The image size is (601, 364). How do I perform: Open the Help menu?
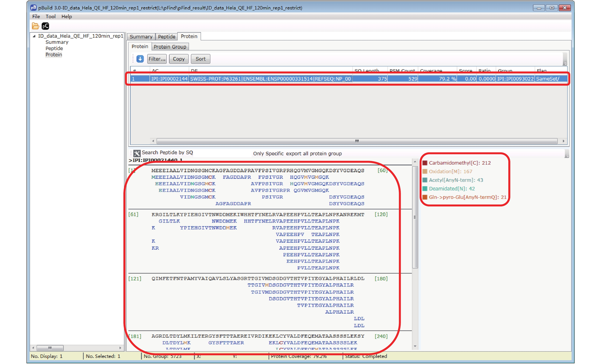(x=67, y=16)
